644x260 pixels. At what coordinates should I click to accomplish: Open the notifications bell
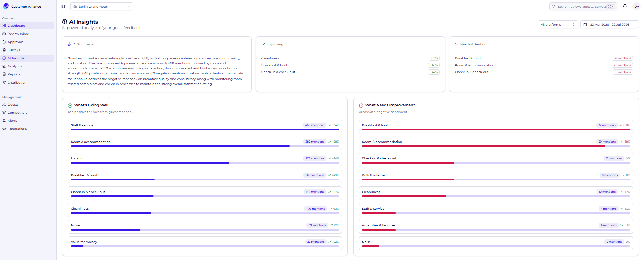click(625, 6)
